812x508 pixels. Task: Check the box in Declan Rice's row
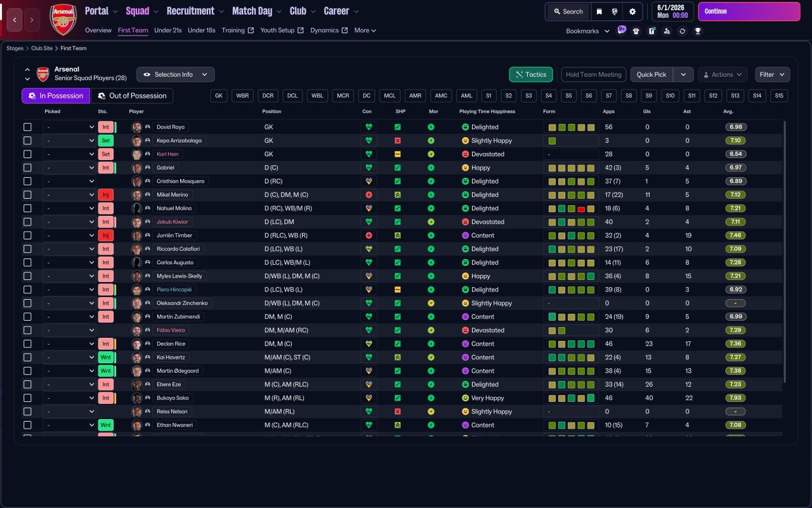27,344
